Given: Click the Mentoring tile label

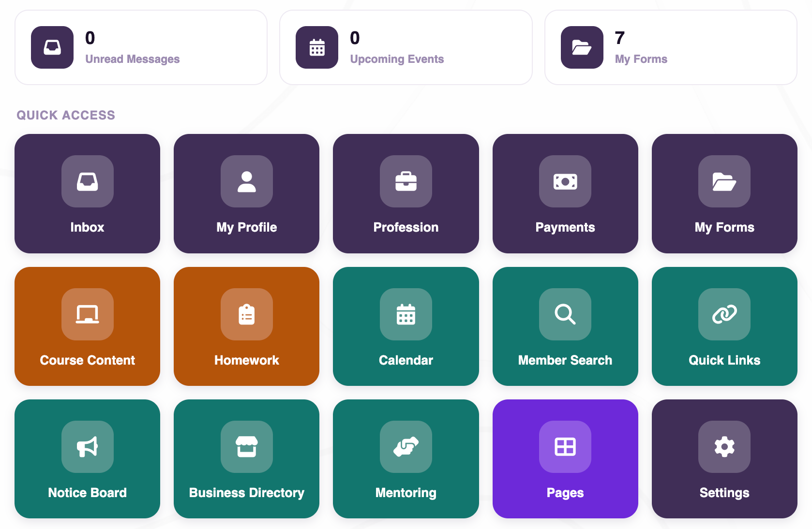Looking at the screenshot, I should (x=406, y=493).
